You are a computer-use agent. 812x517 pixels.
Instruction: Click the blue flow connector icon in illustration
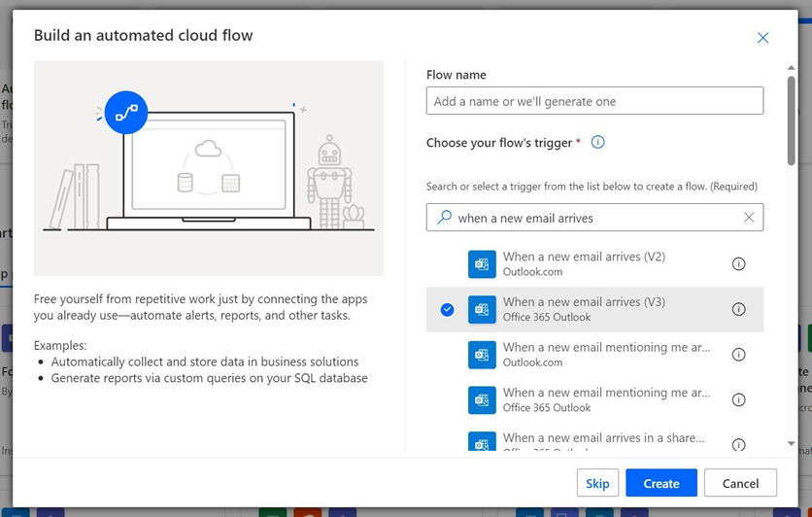point(126,113)
